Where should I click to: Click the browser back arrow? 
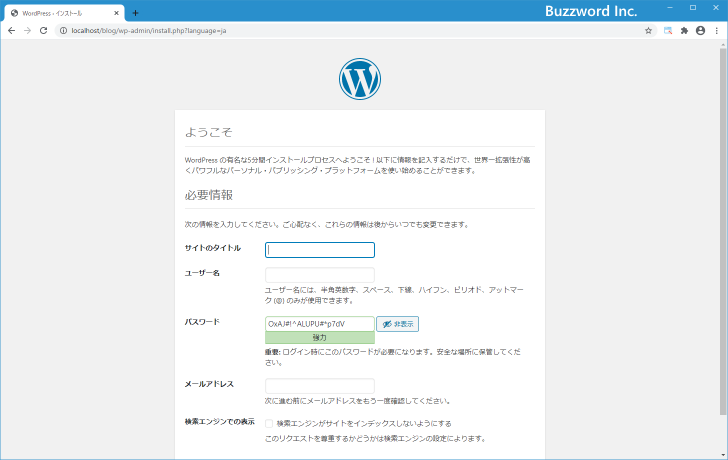tap(12, 31)
